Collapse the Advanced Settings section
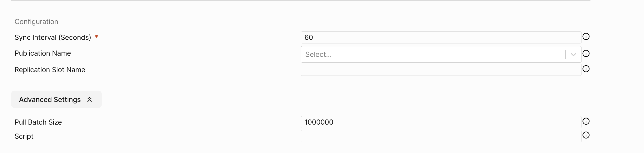Image resolution: width=644 pixels, height=153 pixels. pos(56,100)
